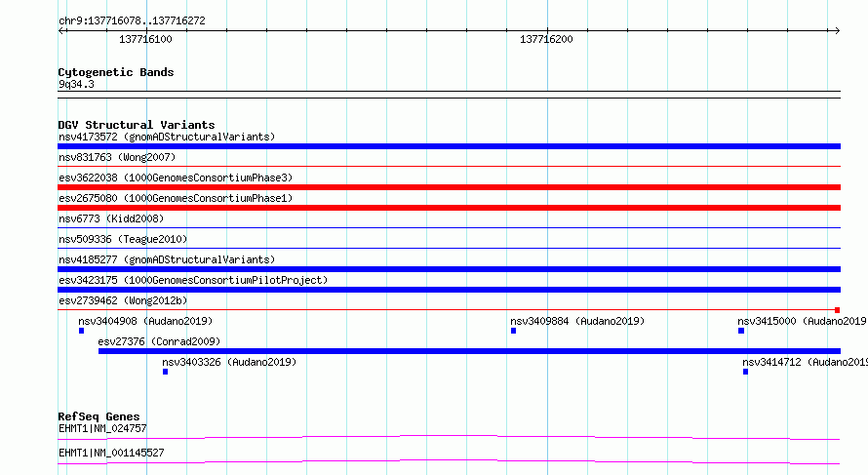The width and height of the screenshot is (868, 475).
Task: Click the chr9:137716078..137716272 coordinates text
Action: [132, 20]
